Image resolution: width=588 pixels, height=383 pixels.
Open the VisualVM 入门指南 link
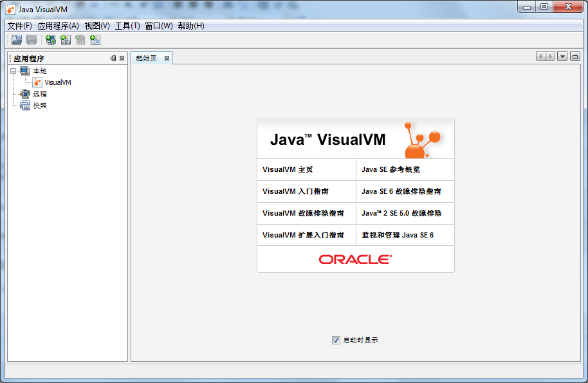point(295,191)
